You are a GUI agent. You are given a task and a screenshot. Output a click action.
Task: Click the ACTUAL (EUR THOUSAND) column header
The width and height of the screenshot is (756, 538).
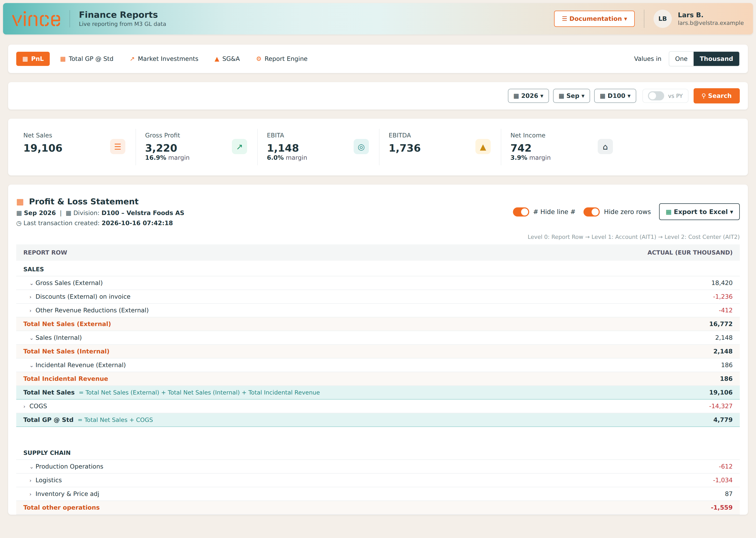[x=690, y=253]
